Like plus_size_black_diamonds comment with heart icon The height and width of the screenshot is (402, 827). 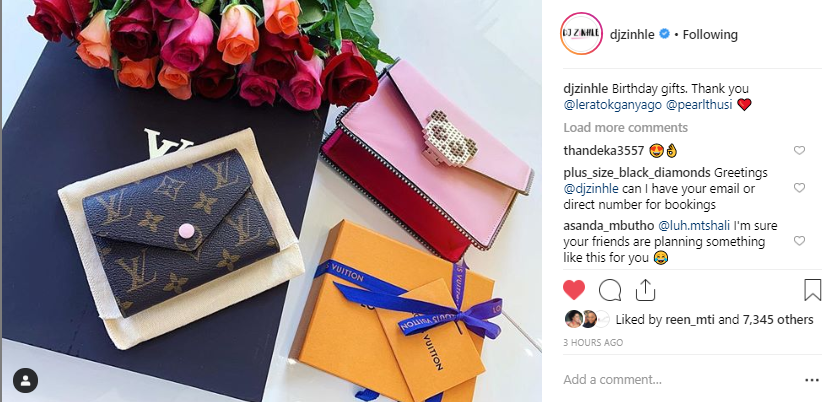click(x=800, y=188)
